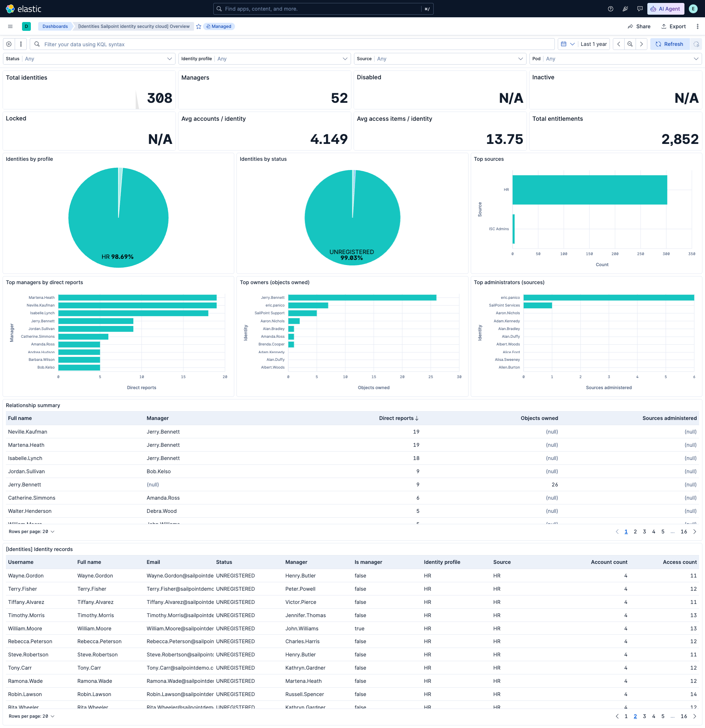Click the Jerry.Bennett bar in Top owners
This screenshot has width=705, height=728.
[x=362, y=297]
